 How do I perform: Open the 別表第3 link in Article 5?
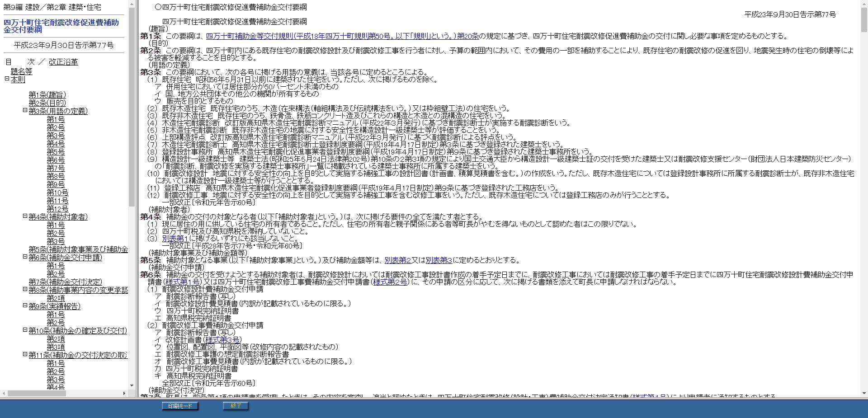(439, 260)
